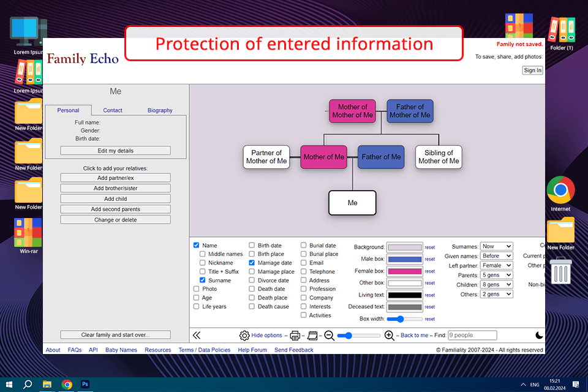Open the Left partner dropdown
This screenshot has width=588, height=392.
497,266
